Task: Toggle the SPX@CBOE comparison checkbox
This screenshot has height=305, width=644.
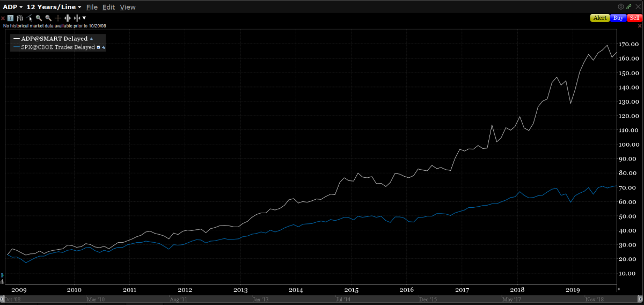Action: 99,47
